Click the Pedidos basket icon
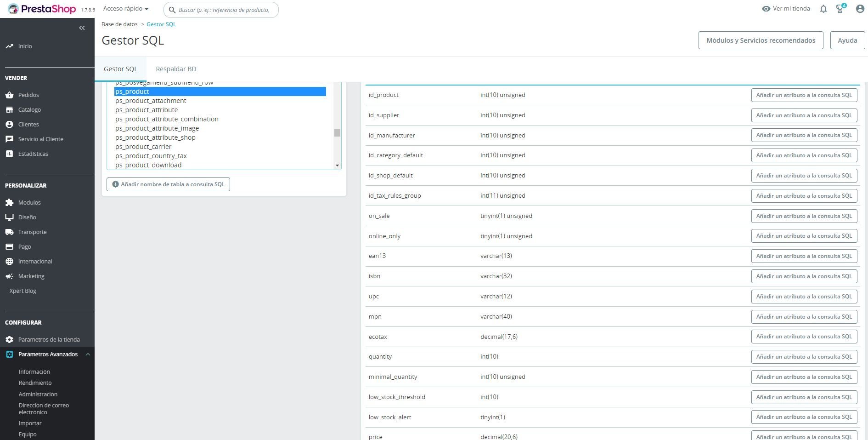 pos(9,95)
